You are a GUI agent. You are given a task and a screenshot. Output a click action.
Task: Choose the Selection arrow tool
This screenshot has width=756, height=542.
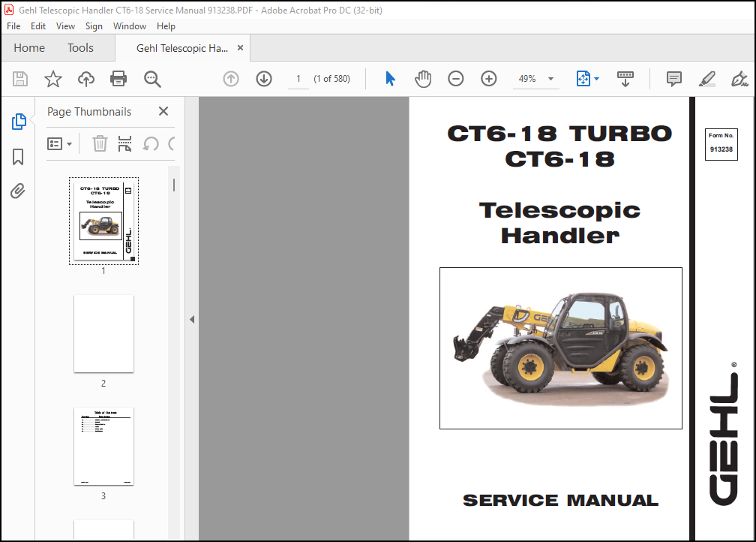(x=390, y=78)
